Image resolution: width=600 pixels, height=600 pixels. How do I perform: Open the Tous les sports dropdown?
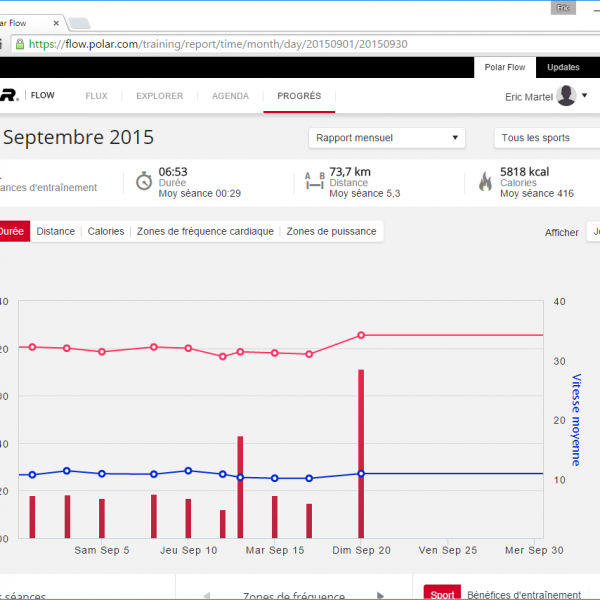(x=547, y=138)
